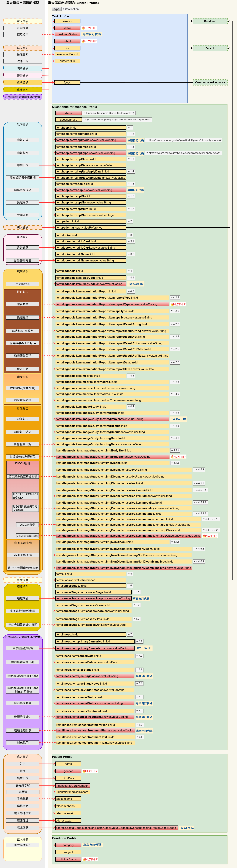Click the HL7 FHIR logo beside Task intent
Screen dimensions: 237x868
point(89,41)
